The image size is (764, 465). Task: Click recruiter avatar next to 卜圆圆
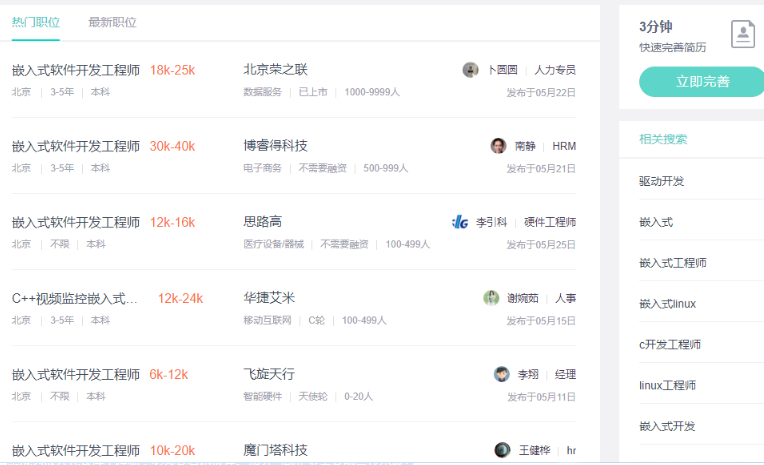(470, 70)
